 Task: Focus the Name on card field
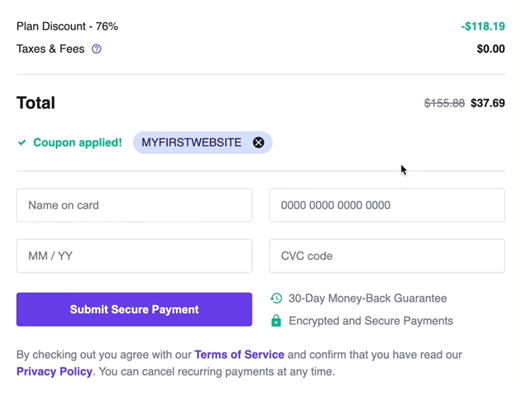coord(134,205)
